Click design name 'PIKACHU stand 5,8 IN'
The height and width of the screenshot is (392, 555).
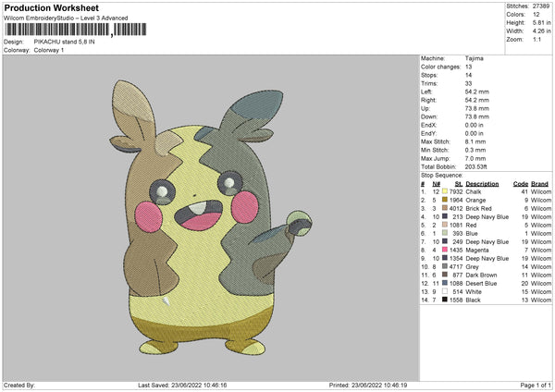(65, 42)
